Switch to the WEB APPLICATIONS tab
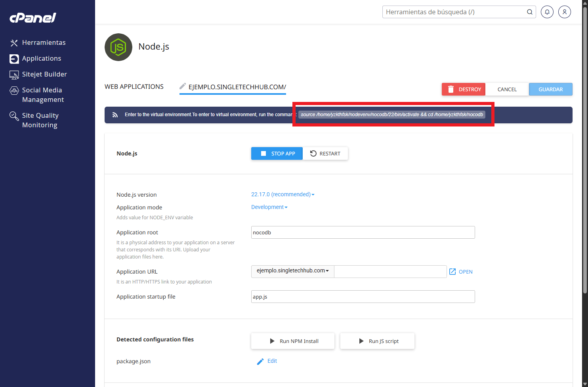 coord(134,86)
